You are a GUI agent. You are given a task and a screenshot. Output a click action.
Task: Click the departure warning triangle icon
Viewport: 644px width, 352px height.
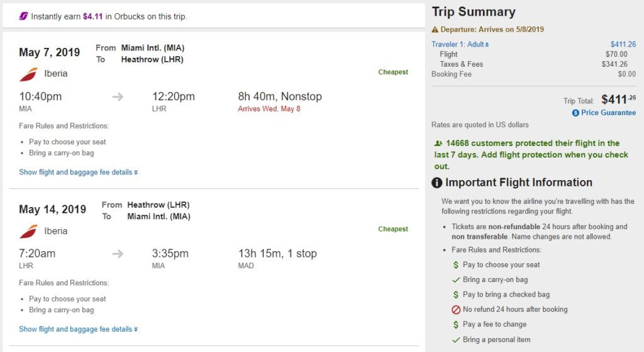click(435, 30)
